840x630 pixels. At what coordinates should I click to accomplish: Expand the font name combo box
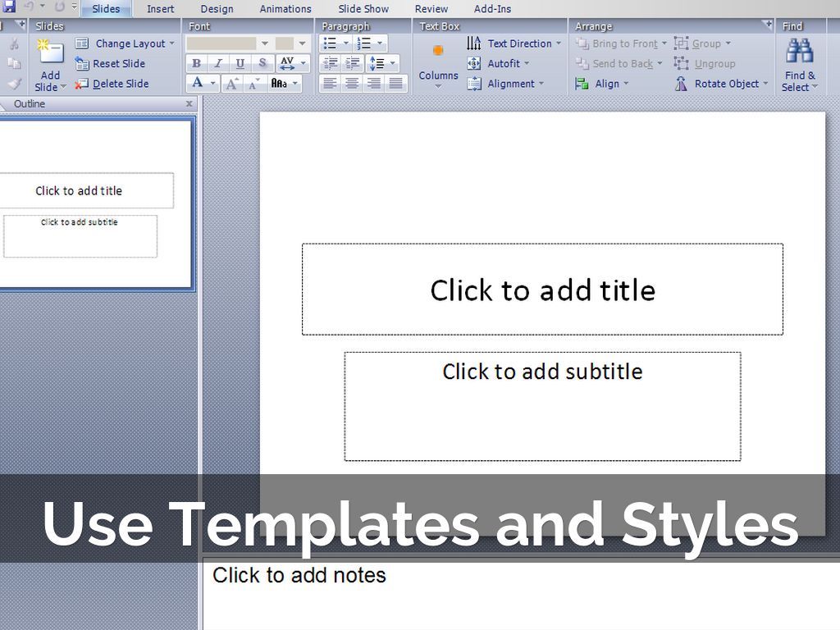click(x=264, y=43)
